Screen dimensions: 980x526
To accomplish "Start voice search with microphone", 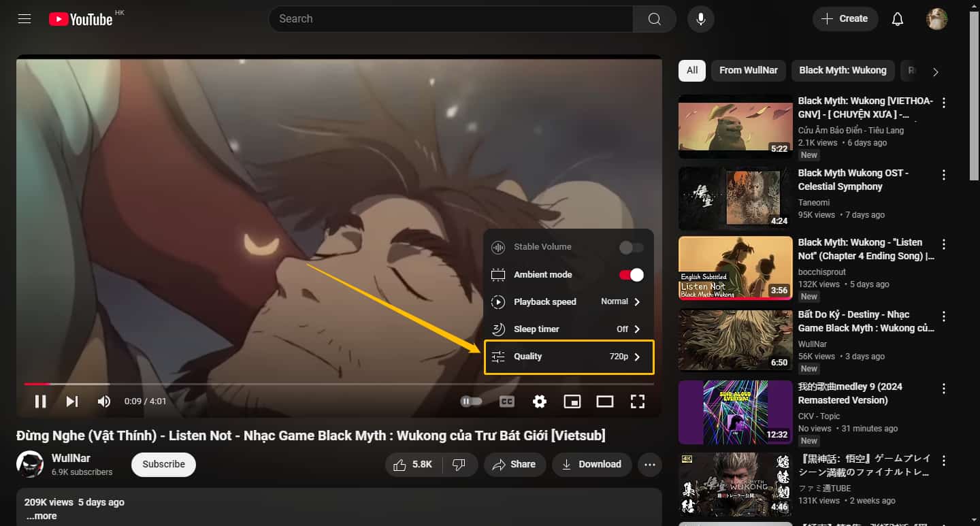I will tap(700, 19).
